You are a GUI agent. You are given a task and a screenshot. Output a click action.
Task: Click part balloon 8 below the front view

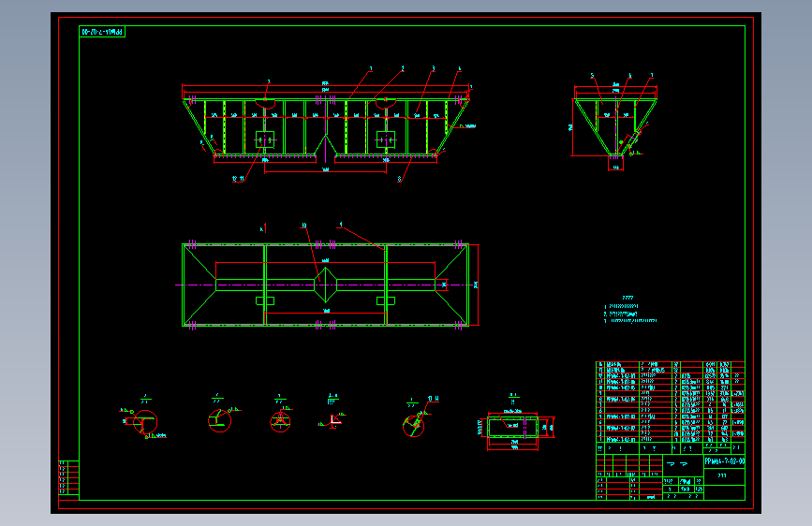coord(399,179)
